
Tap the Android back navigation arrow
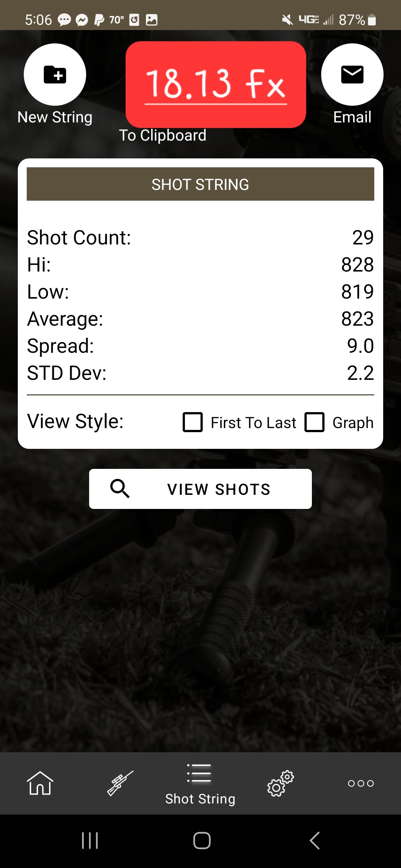[314, 841]
